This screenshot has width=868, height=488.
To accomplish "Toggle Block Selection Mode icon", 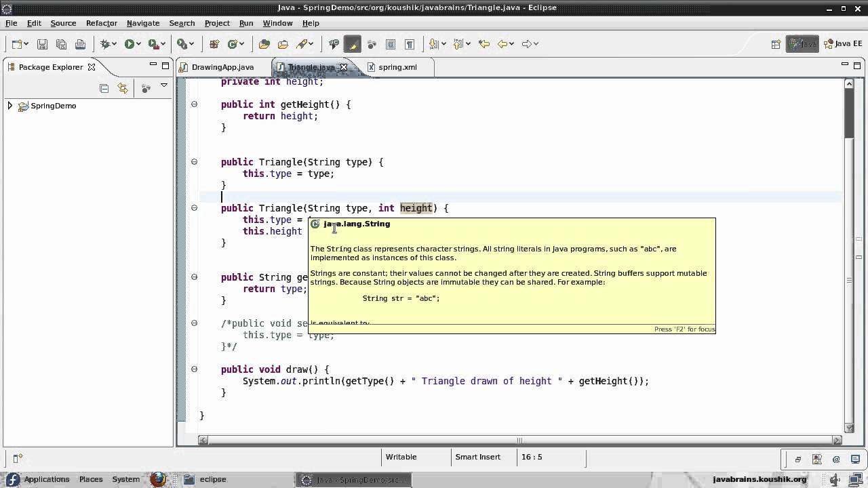I will coord(391,44).
